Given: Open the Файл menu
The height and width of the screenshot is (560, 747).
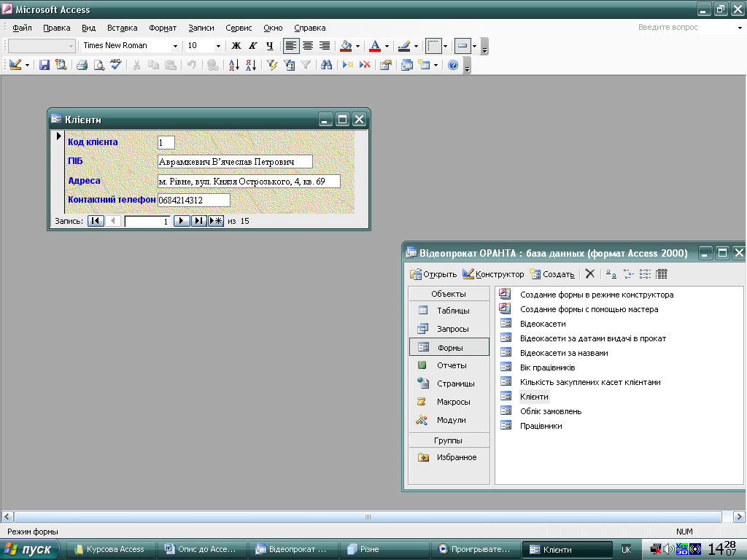Looking at the screenshot, I should tap(22, 28).
